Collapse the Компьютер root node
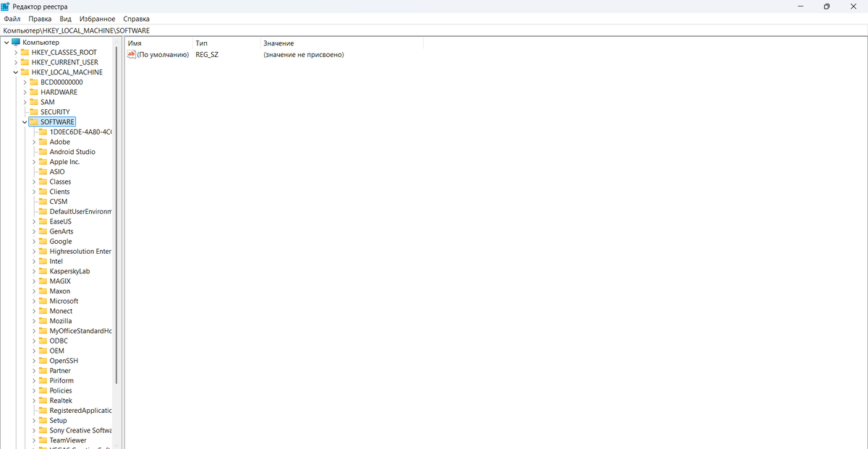Screen dimensions: 868x449 tap(7, 43)
